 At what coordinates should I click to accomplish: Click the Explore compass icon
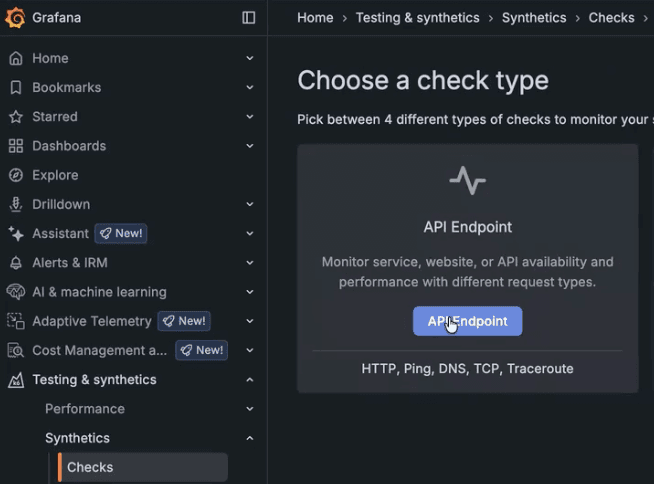[16, 175]
